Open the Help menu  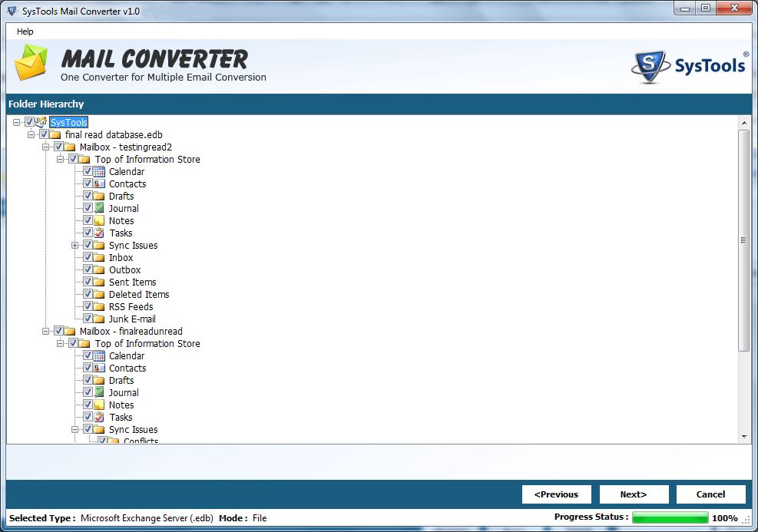coord(25,31)
